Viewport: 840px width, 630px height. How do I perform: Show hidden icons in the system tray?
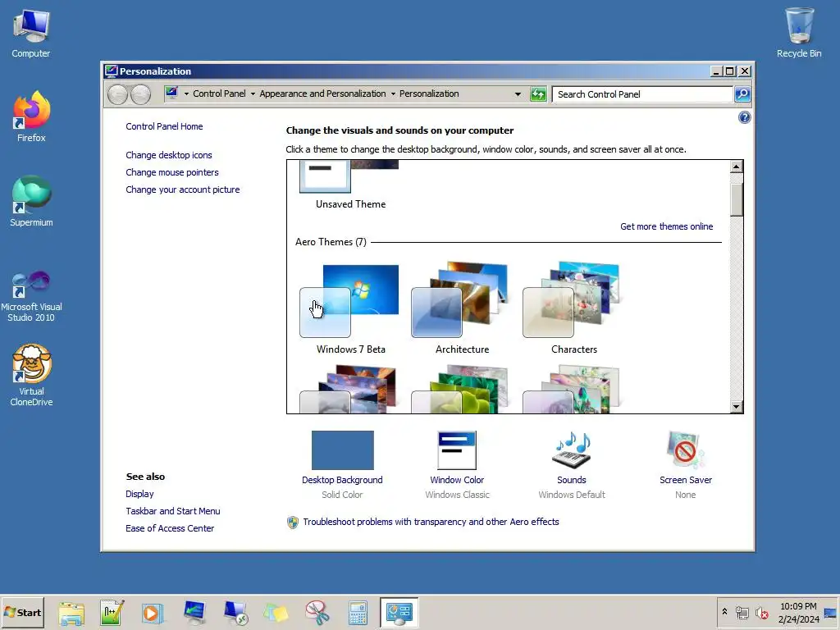[x=724, y=612]
